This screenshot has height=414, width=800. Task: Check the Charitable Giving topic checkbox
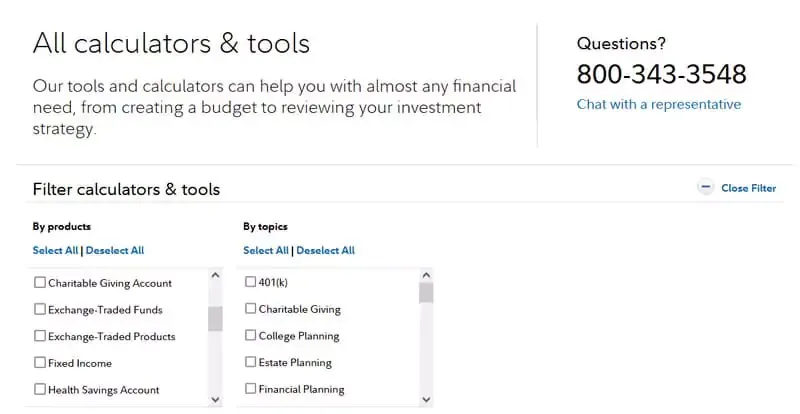[251, 308]
